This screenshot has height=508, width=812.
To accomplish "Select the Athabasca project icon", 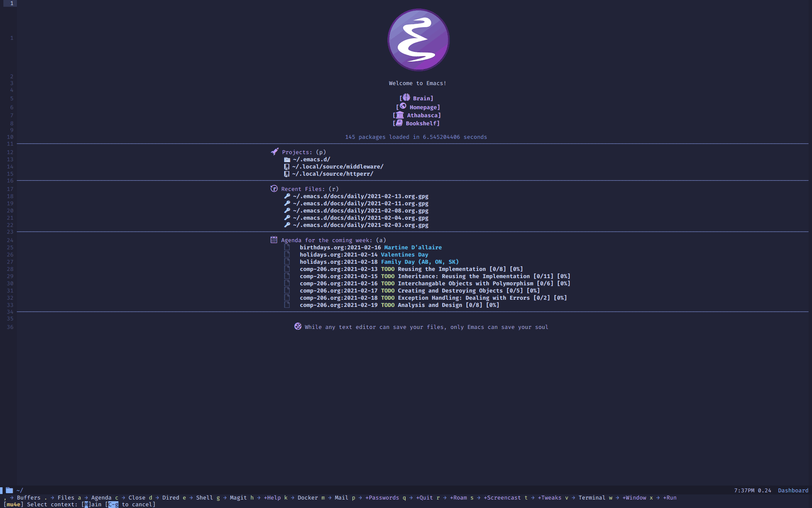I will [399, 115].
